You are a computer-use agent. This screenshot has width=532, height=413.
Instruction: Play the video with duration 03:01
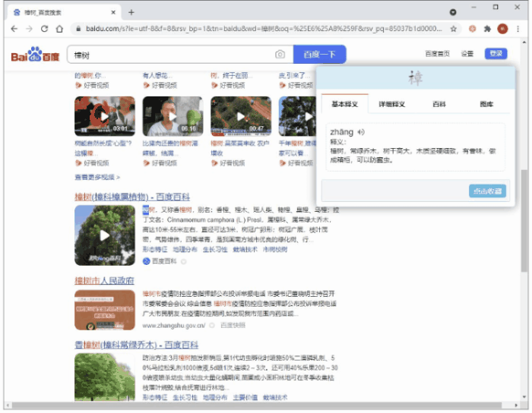[x=104, y=116]
